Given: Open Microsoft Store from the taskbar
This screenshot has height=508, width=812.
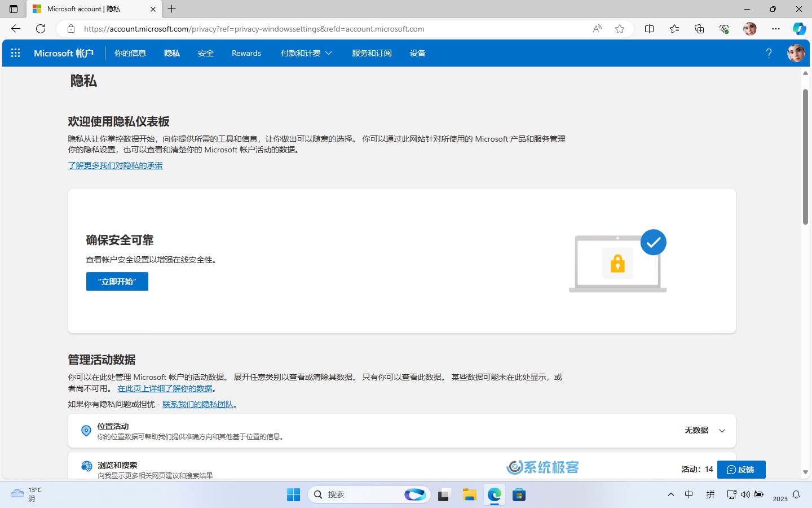Looking at the screenshot, I should click(519, 494).
